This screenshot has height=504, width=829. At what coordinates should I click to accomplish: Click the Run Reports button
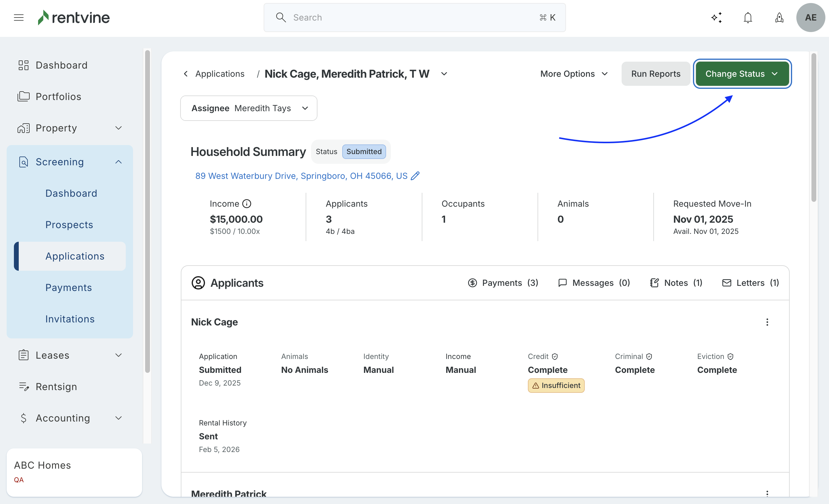[655, 74]
